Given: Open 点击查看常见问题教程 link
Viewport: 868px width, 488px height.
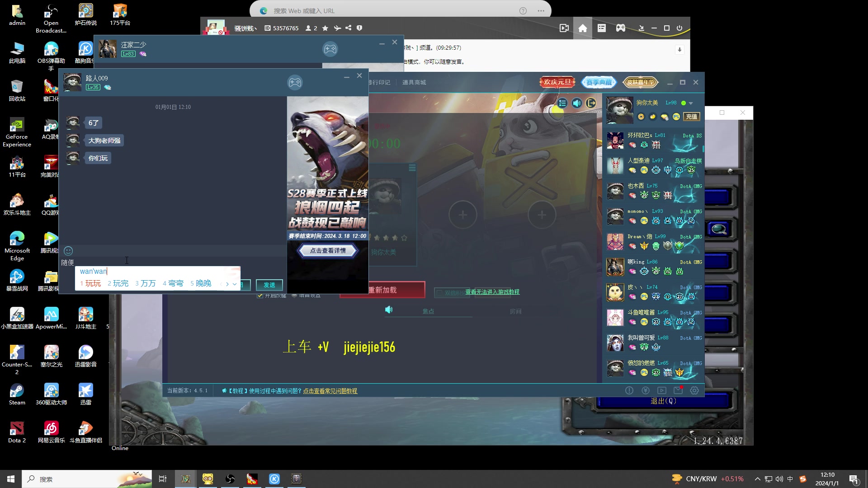Looking at the screenshot, I should (x=330, y=391).
